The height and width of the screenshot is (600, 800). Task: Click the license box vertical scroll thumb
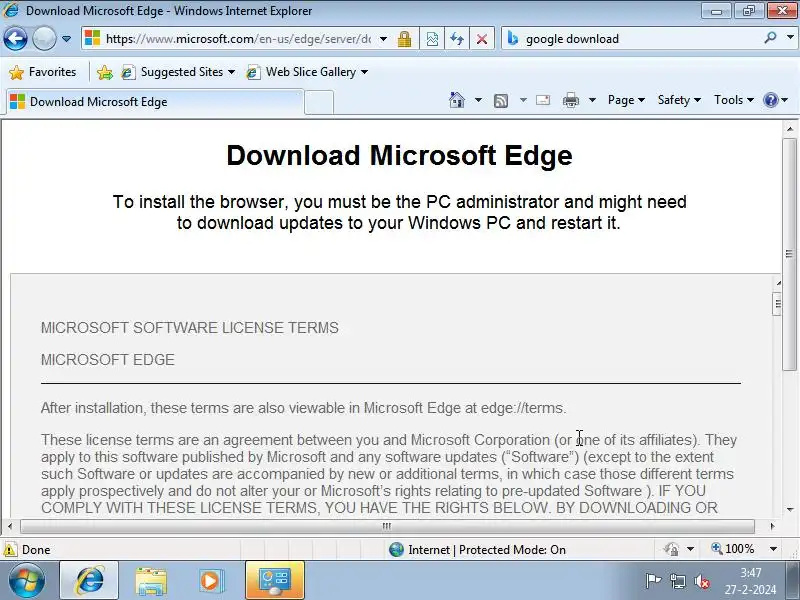[778, 304]
